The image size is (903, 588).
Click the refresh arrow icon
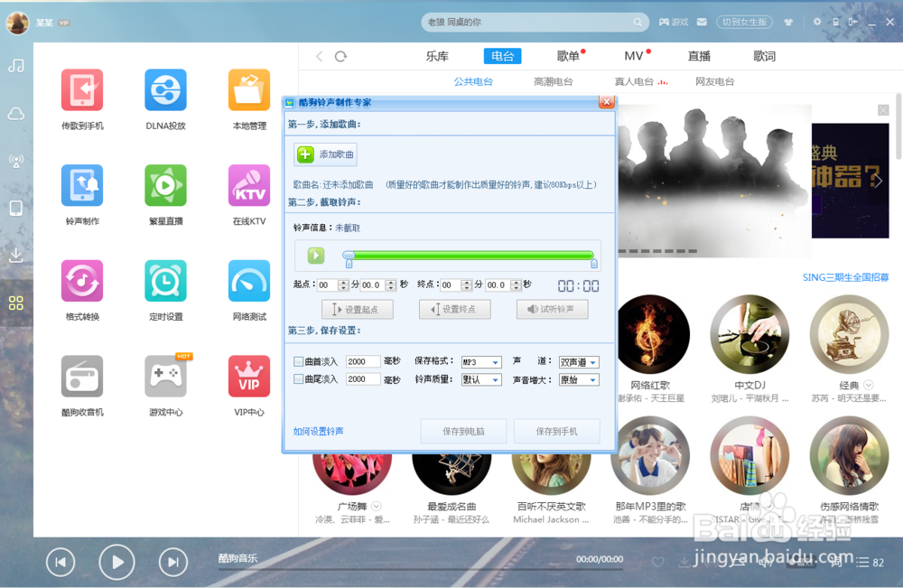click(x=341, y=56)
